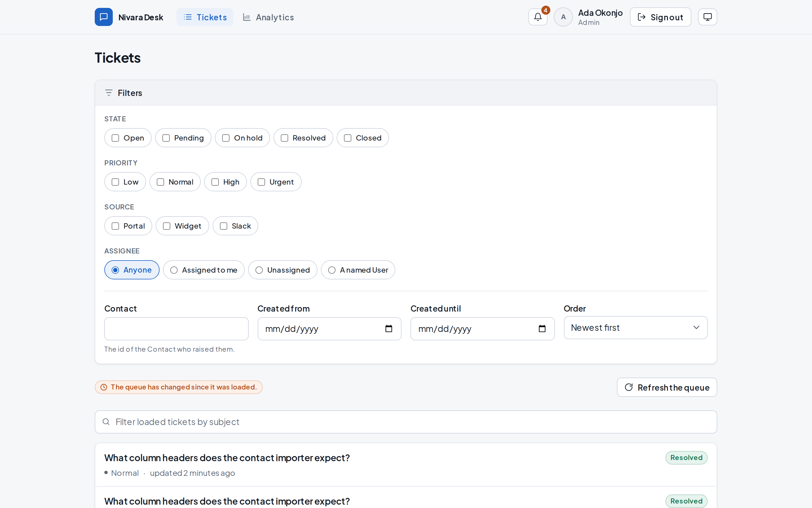Open the Order dropdown
The image size is (812, 508).
coord(636,328)
